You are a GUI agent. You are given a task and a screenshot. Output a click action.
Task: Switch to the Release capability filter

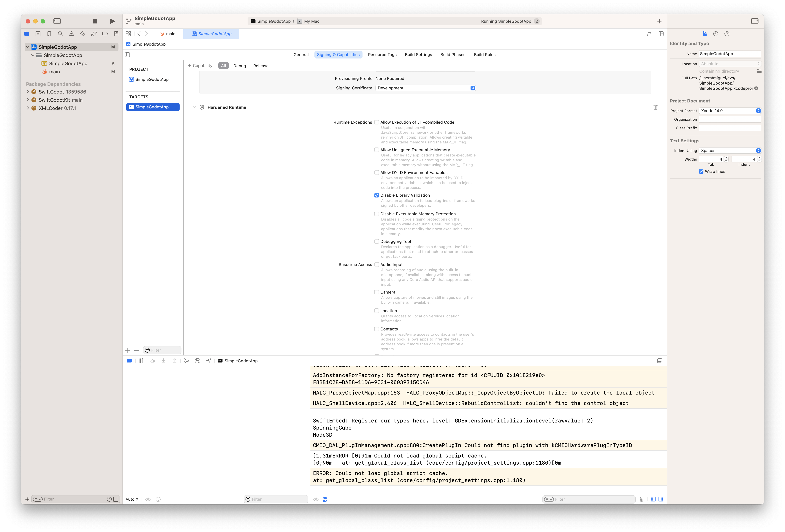pyautogui.click(x=260, y=66)
